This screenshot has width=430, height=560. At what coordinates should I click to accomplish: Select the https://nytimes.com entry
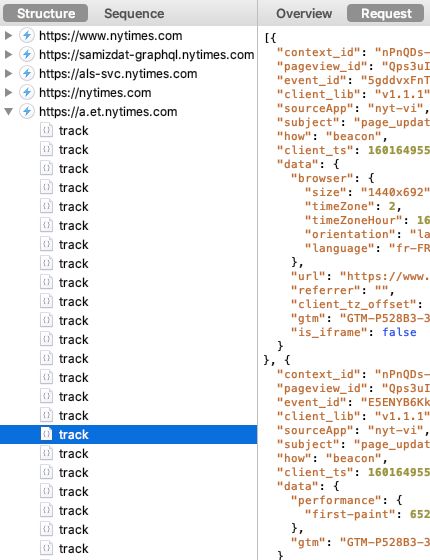95,93
